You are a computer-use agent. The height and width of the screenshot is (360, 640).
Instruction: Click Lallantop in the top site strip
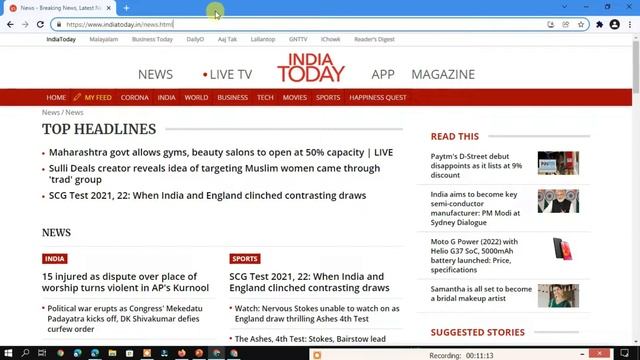(263, 39)
